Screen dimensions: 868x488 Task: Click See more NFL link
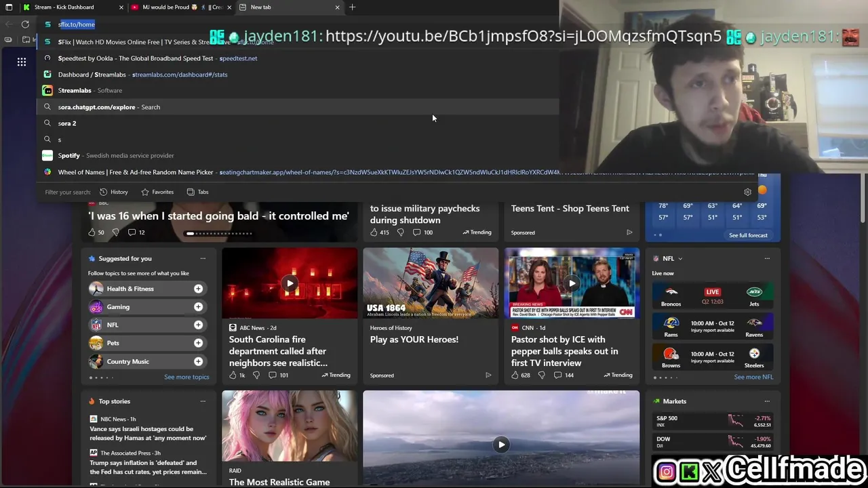click(x=753, y=377)
